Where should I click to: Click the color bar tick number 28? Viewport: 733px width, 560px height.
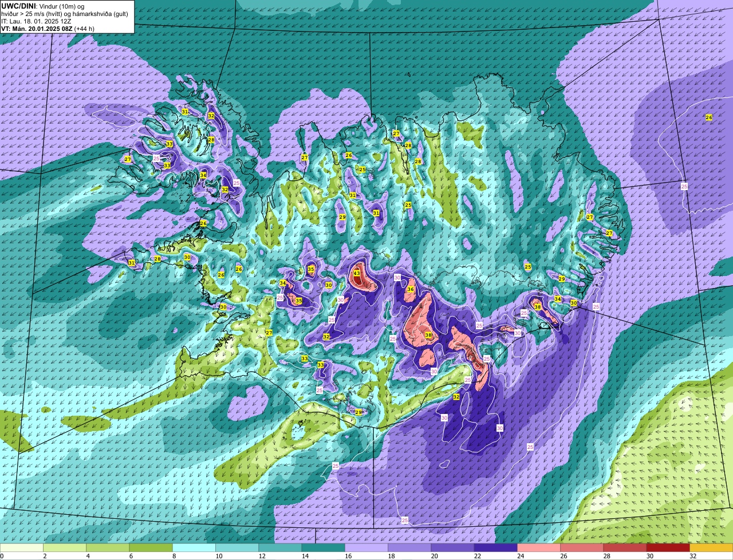pos(606,556)
